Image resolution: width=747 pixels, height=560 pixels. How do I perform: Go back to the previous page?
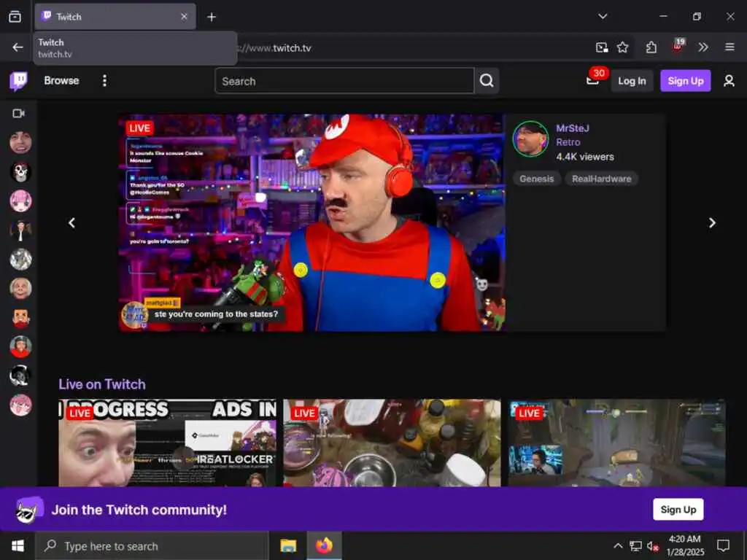tap(18, 47)
